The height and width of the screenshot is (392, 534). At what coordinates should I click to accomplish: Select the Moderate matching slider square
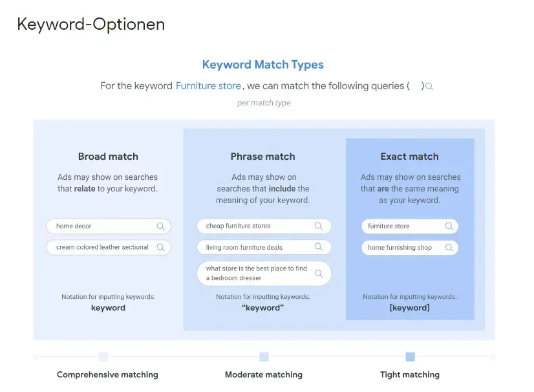tap(264, 357)
